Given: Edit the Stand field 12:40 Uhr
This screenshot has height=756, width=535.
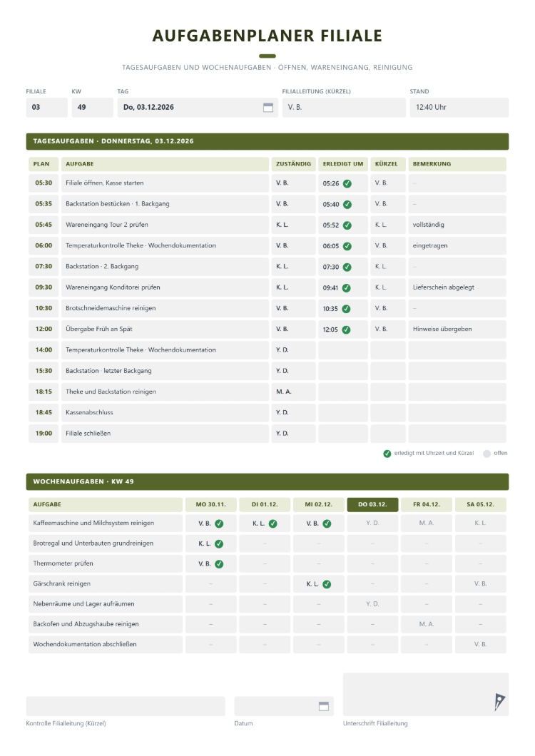Looking at the screenshot, I should (459, 108).
